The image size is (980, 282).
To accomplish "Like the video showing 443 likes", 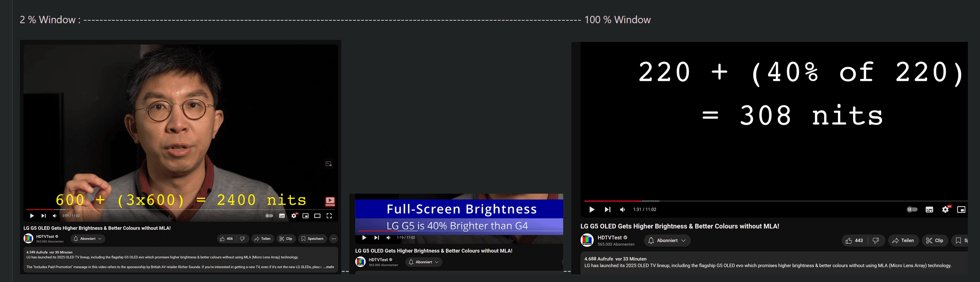I will pyautogui.click(x=854, y=240).
